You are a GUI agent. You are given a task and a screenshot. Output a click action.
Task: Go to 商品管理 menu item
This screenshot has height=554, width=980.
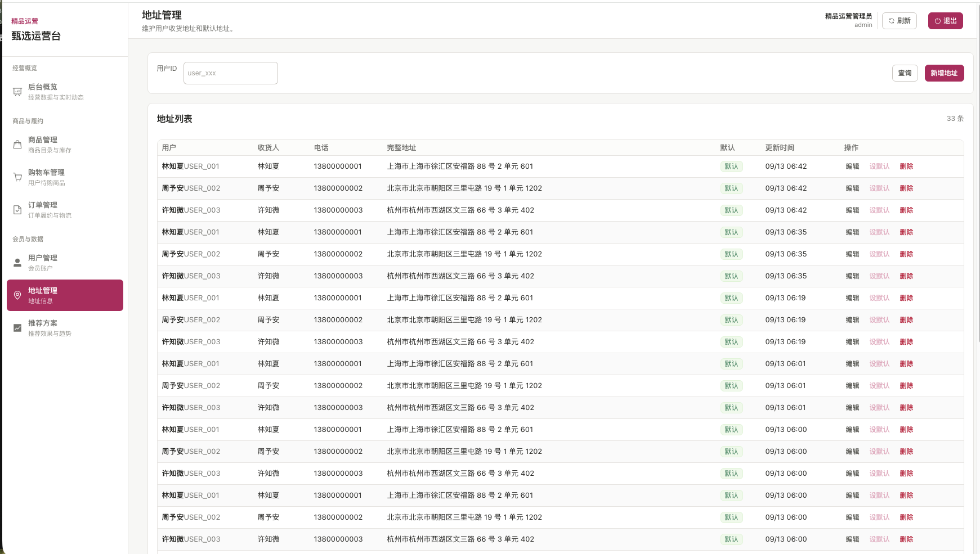(65, 145)
